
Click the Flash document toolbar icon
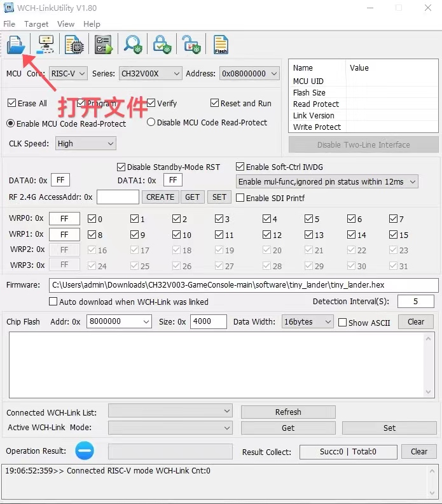tap(221, 44)
